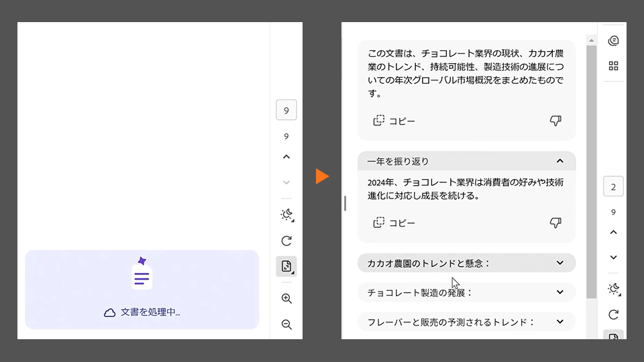Go to next page in right toolbar
Image resolution: width=644 pixels, height=362 pixels.
tap(613, 257)
